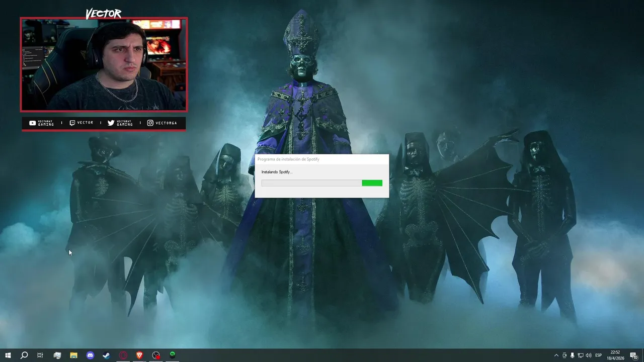
Task: Open the computer monitor app on taskbar
Action: [x=57, y=355]
